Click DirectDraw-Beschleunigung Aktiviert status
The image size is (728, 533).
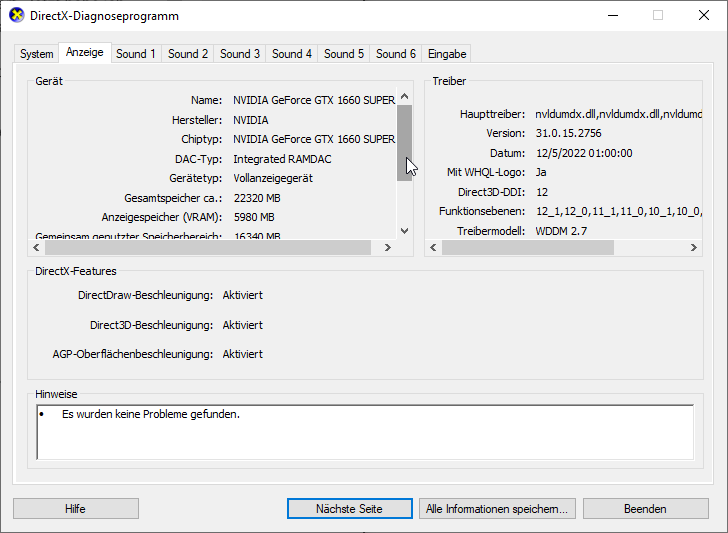242,295
